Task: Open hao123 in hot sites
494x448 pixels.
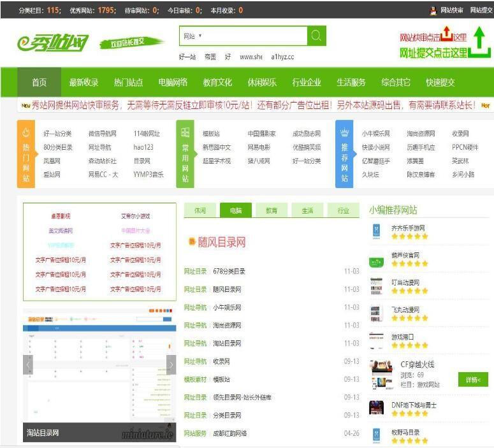Action: [x=143, y=147]
